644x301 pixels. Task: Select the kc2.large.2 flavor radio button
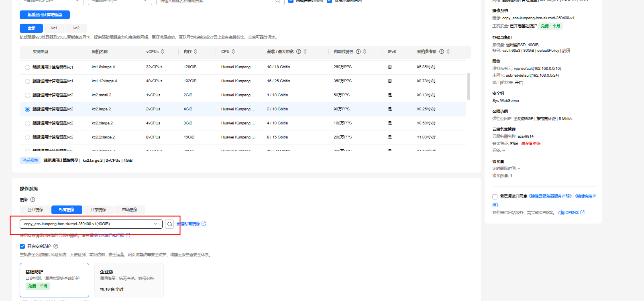tap(27, 110)
